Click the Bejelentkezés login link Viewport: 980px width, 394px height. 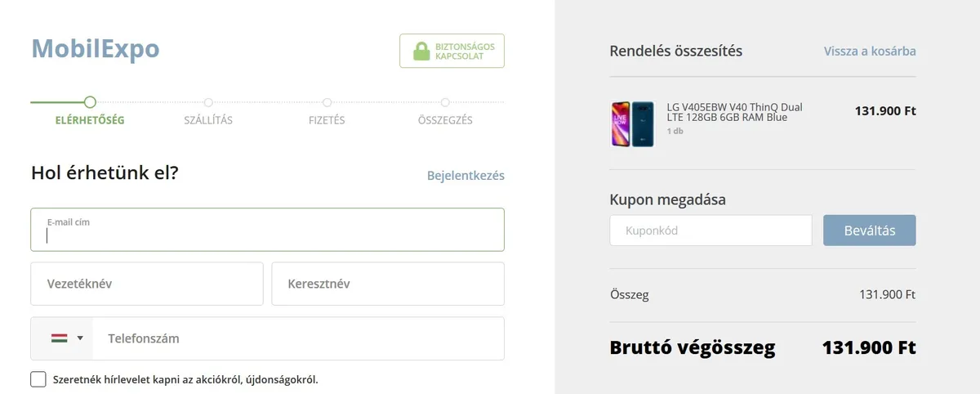pos(465,176)
